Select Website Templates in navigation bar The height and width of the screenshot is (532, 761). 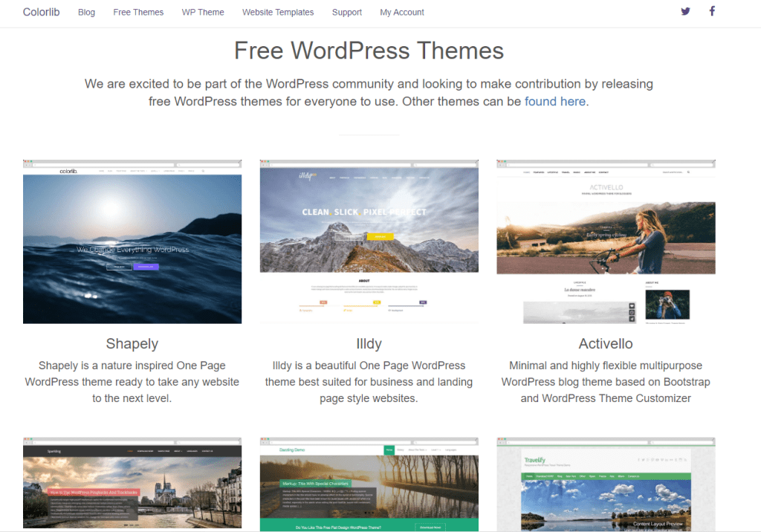[x=278, y=12]
